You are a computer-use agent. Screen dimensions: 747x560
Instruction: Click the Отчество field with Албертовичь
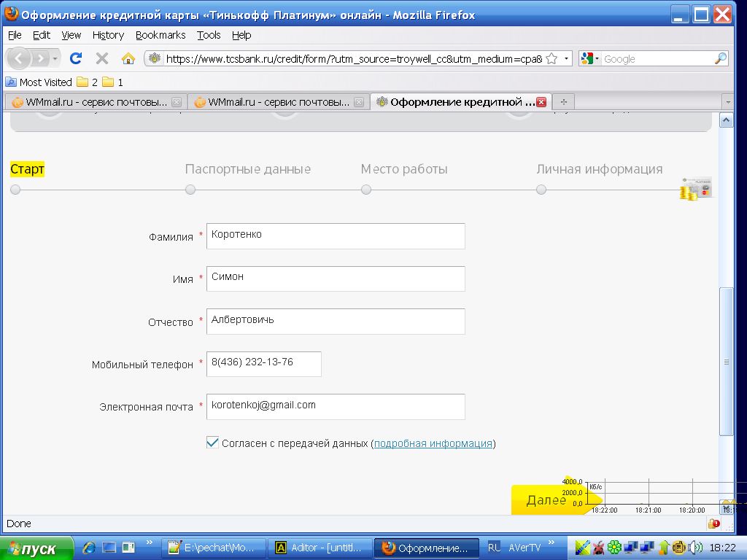click(x=336, y=321)
